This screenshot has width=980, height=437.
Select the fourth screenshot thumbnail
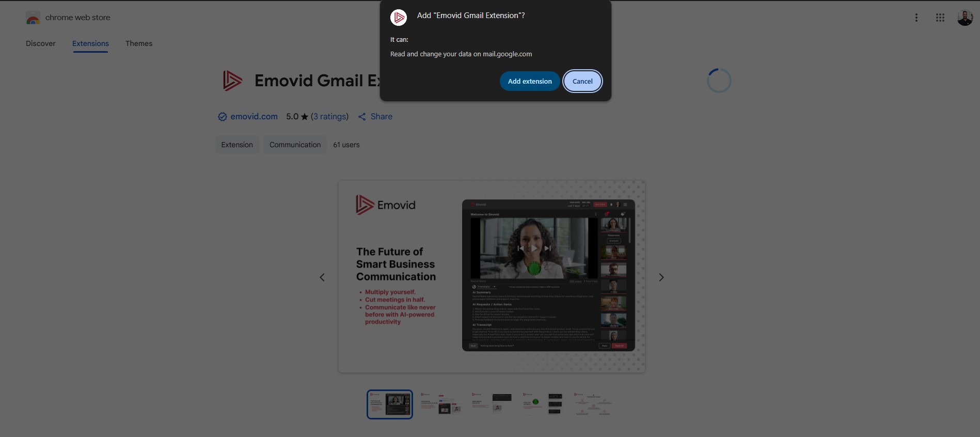coord(542,404)
